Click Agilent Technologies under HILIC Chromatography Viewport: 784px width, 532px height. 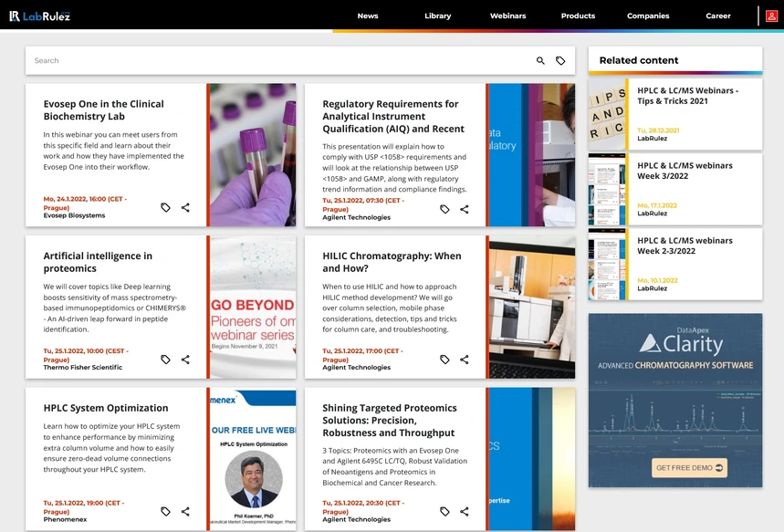(356, 368)
